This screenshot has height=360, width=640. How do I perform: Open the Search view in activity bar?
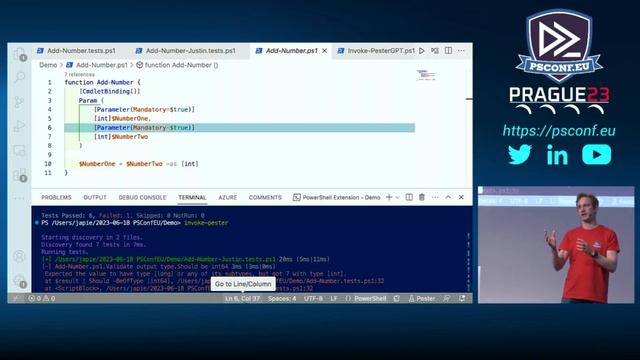coord(19,77)
